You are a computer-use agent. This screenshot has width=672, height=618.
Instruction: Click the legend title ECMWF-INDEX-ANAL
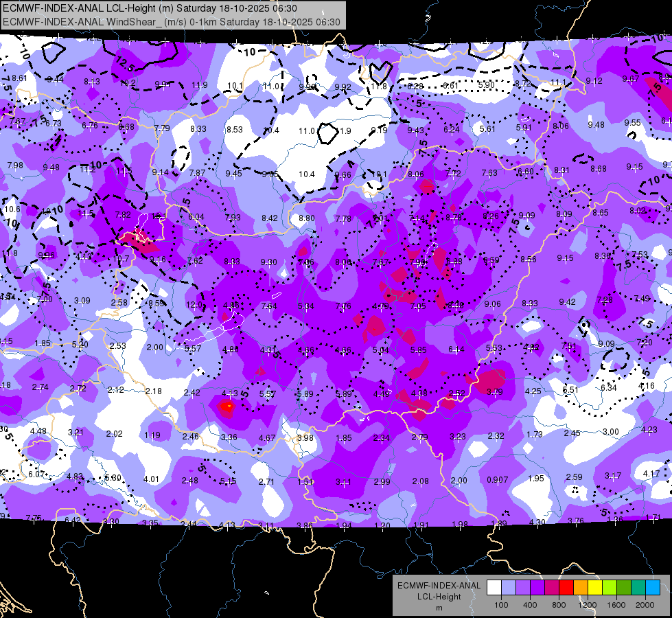tap(439, 586)
